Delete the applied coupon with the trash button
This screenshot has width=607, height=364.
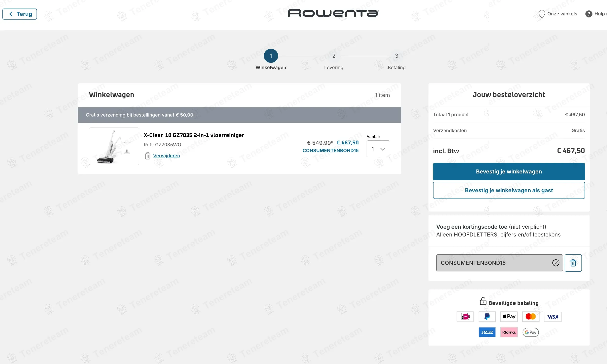(x=573, y=263)
